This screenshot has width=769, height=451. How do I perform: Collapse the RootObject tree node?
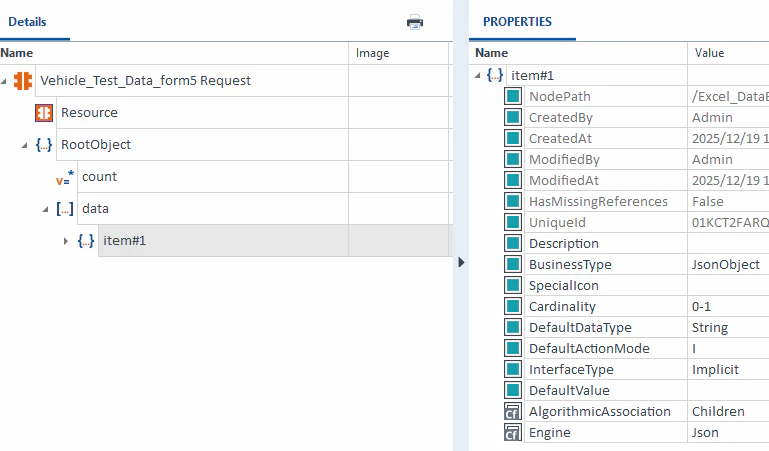[x=25, y=146]
